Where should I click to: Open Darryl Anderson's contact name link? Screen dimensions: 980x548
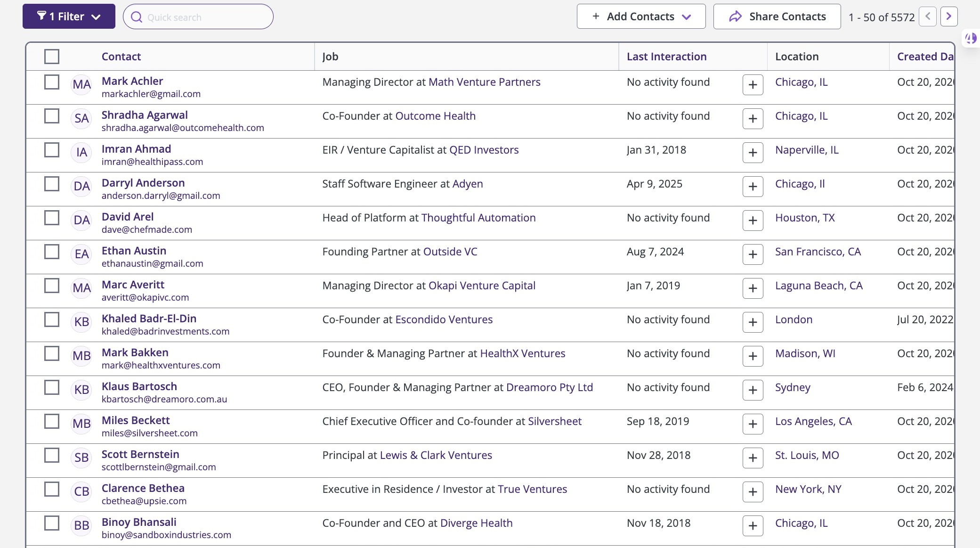click(x=143, y=183)
